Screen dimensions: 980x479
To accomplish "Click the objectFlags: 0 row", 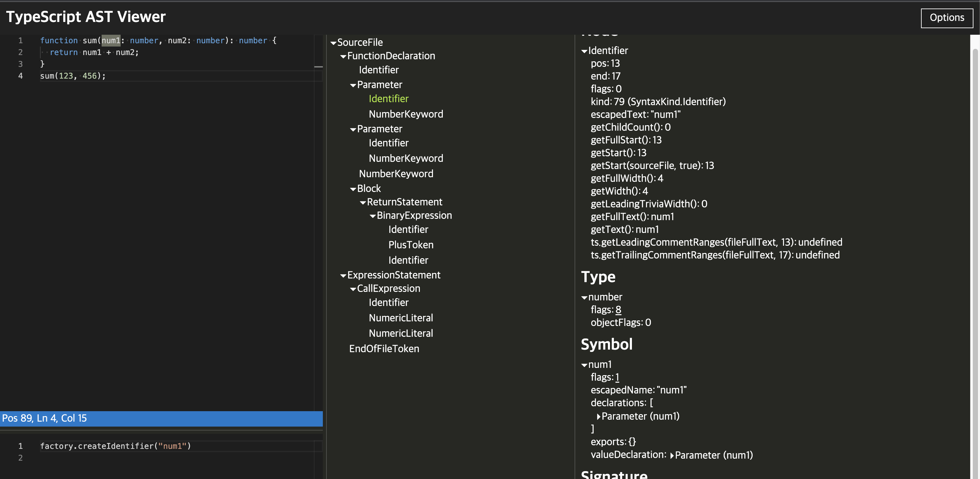I will point(621,322).
